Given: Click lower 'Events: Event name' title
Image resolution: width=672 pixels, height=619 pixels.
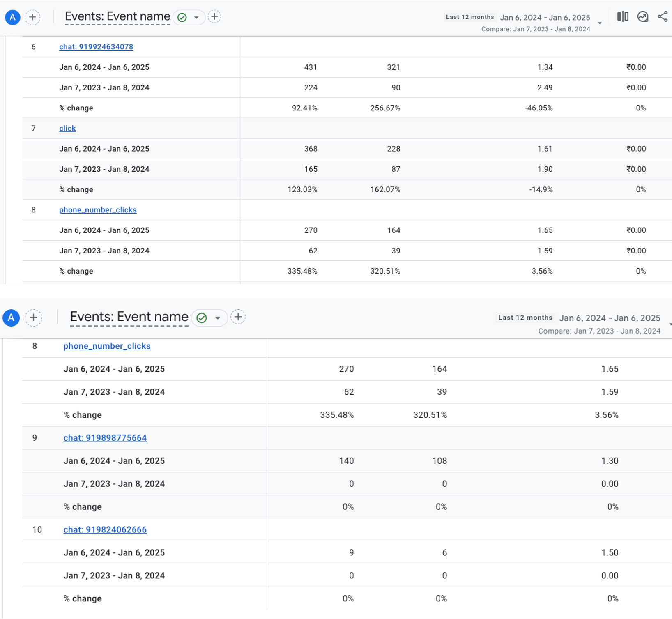Looking at the screenshot, I should [129, 317].
